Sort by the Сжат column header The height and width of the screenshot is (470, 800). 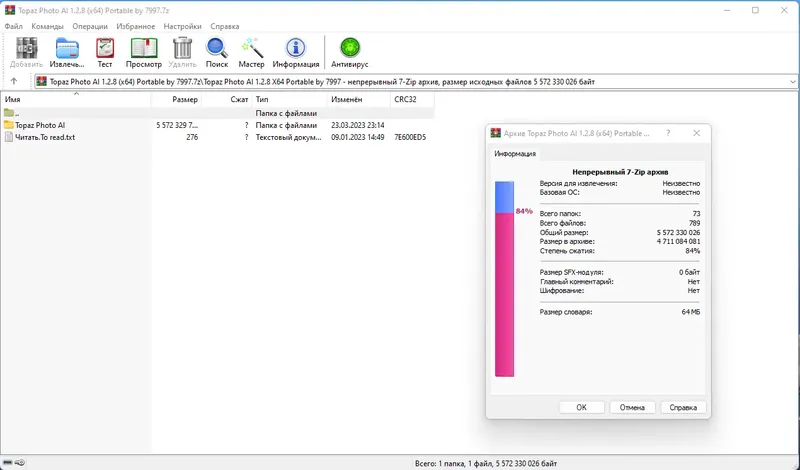(x=227, y=100)
